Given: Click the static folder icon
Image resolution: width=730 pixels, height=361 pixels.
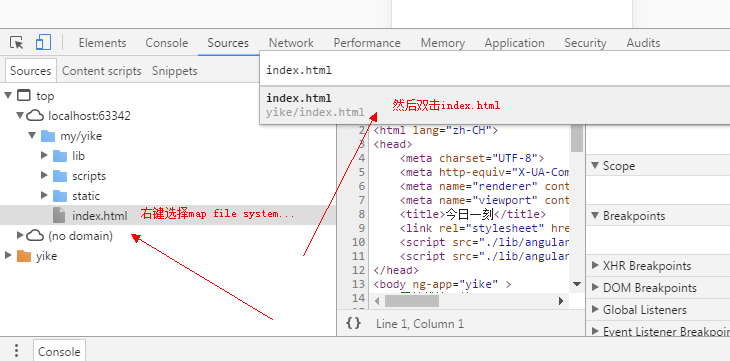Looking at the screenshot, I should tap(60, 196).
